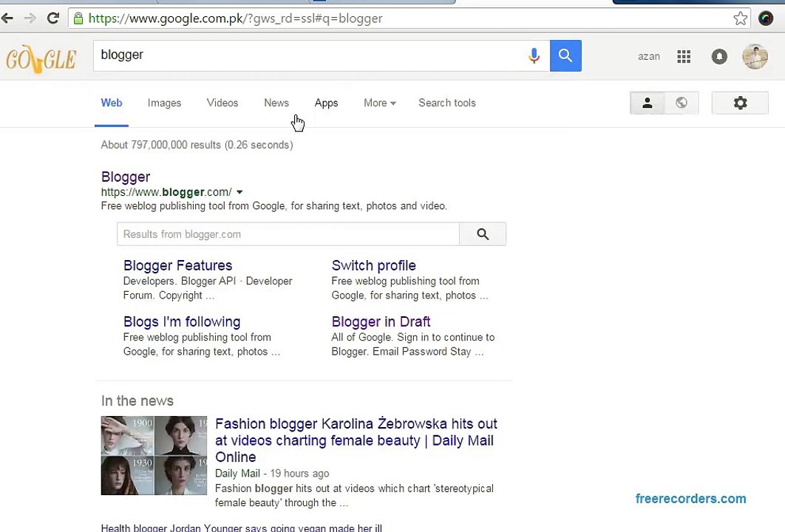This screenshot has width=785, height=532.
Task: Open the account profile picture
Action: pyautogui.click(x=755, y=57)
